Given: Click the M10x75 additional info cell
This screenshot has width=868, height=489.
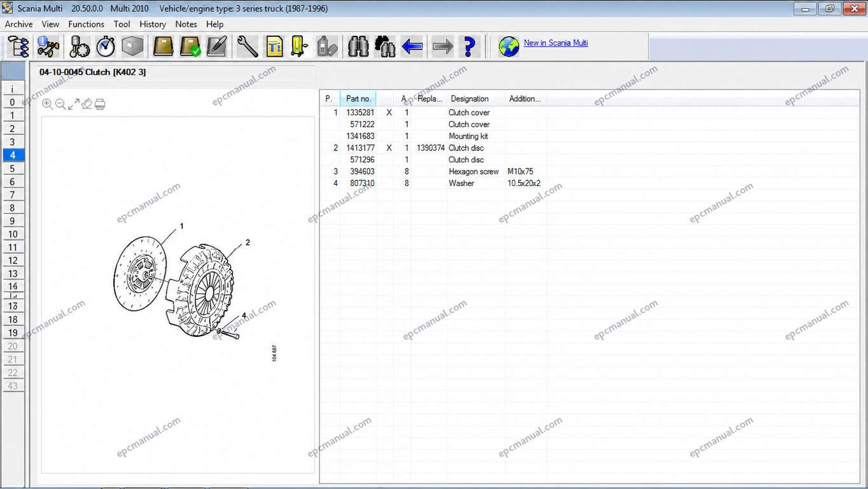Looking at the screenshot, I should click(x=520, y=171).
